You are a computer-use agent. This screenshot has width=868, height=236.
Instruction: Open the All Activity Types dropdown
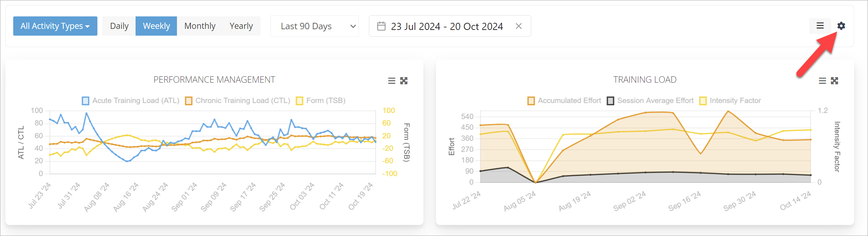[55, 26]
